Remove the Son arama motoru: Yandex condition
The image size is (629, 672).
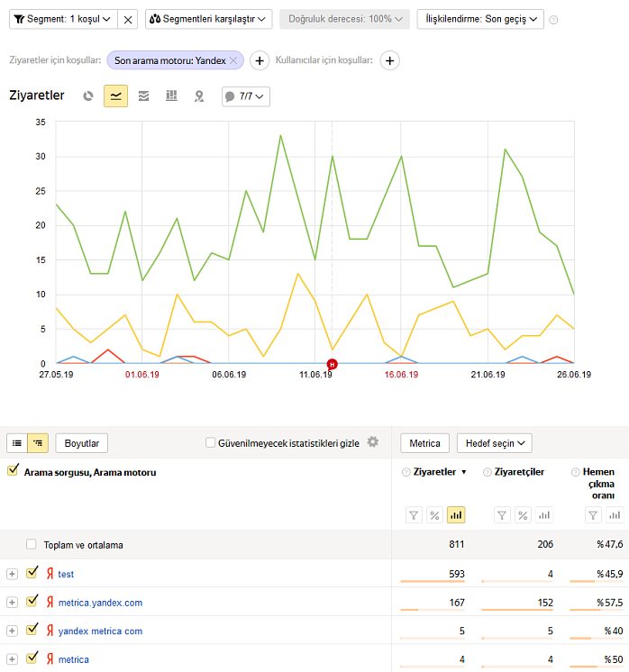click(233, 60)
